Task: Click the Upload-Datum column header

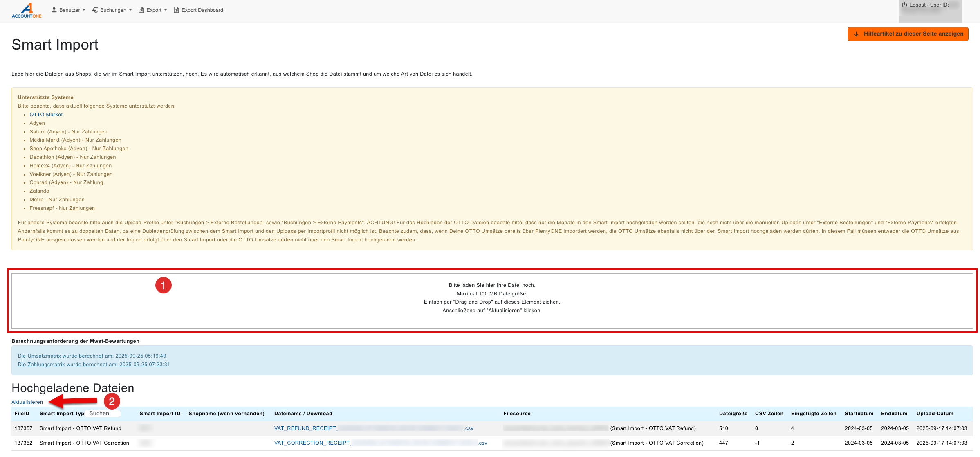Action: point(935,414)
